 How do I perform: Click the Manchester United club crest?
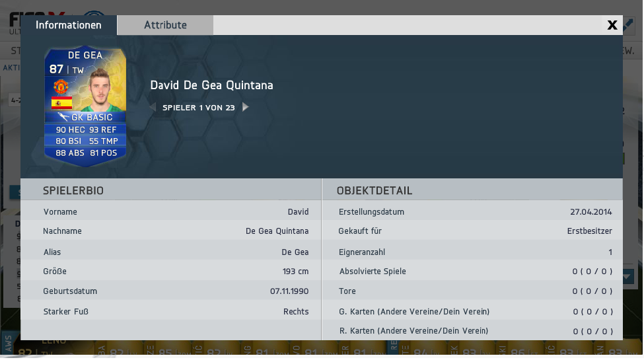[x=61, y=87]
